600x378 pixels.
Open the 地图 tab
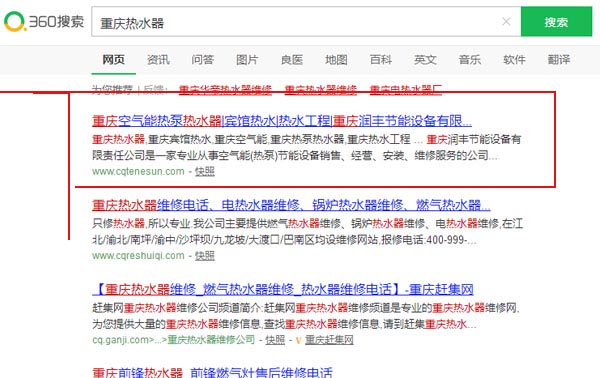336,60
